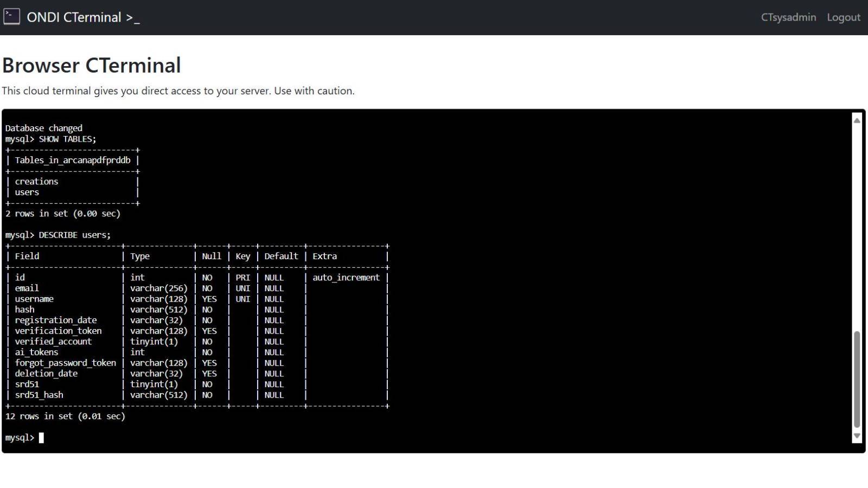Click Logout in the top bar

tap(843, 17)
